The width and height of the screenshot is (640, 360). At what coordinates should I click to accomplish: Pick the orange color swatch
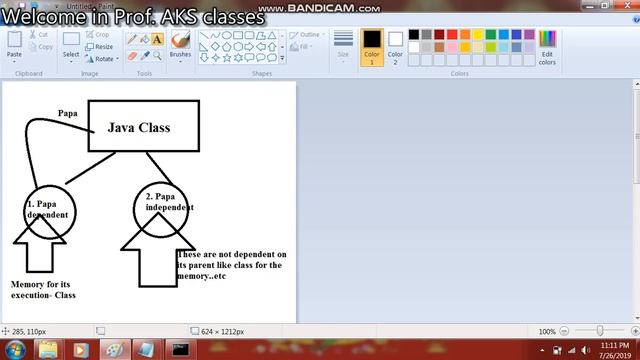pyautogui.click(x=465, y=35)
